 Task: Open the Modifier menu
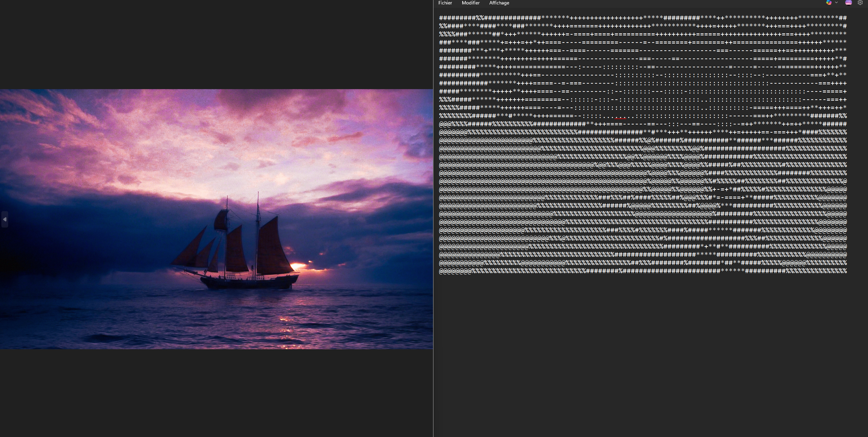[471, 3]
